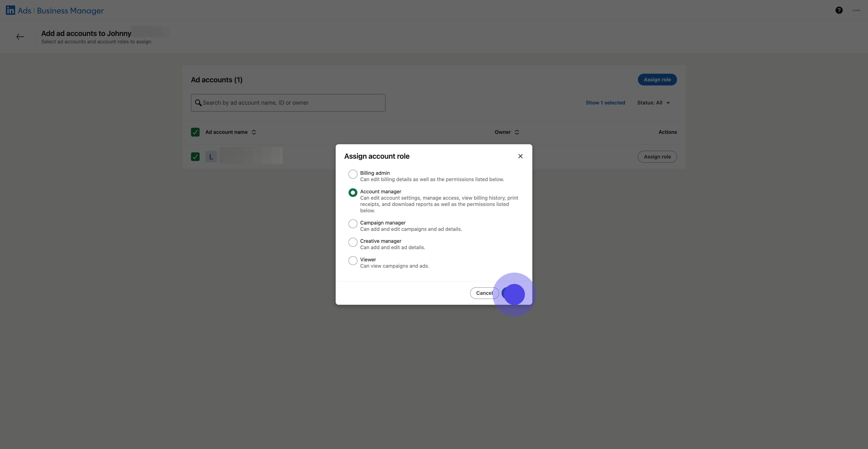Sort by Owner column arrows
The image size is (868, 449).
click(x=517, y=132)
